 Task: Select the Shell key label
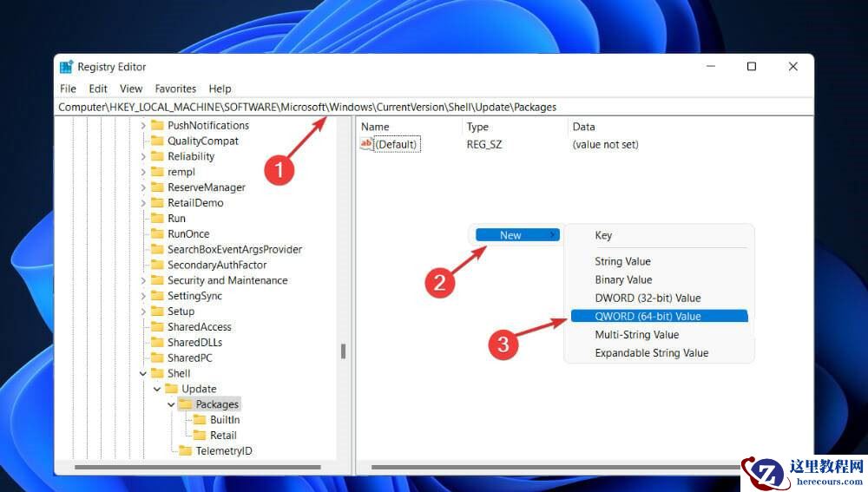pos(179,374)
